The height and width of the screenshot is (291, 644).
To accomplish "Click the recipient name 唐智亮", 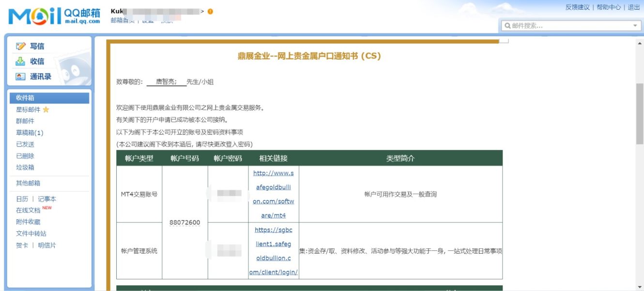I will tap(167, 82).
